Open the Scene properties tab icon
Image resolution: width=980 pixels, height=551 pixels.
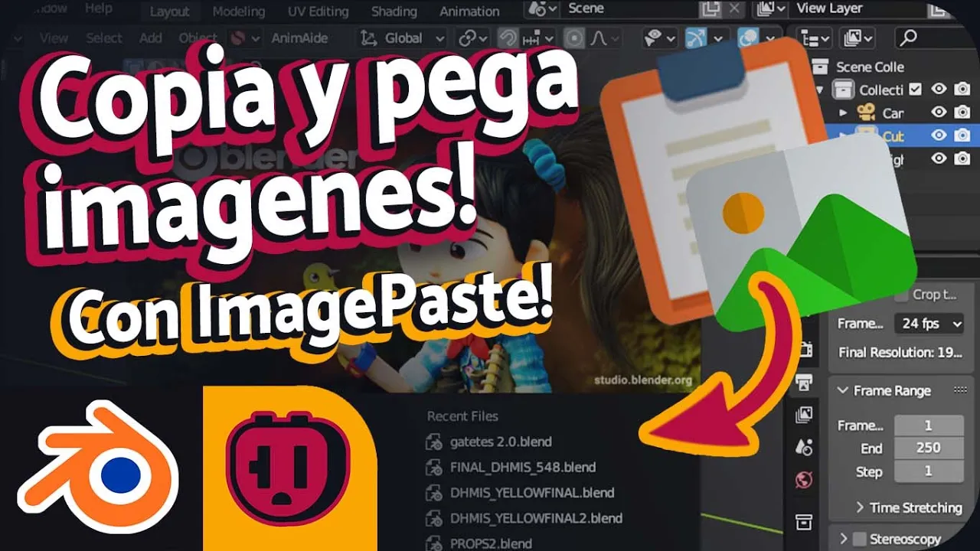804,447
